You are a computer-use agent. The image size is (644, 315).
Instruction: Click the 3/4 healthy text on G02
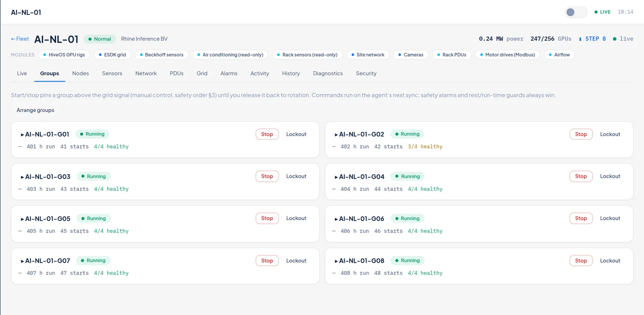[x=425, y=147]
